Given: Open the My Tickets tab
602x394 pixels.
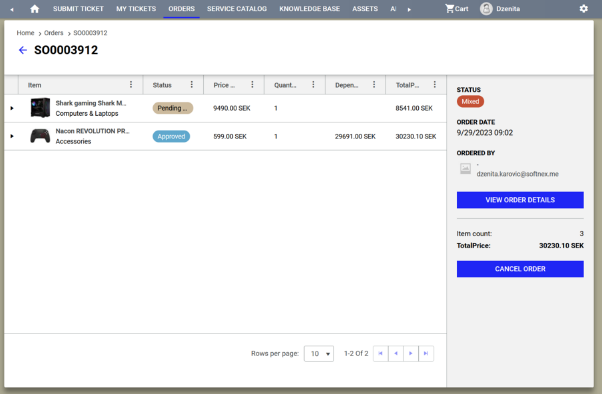Looking at the screenshot, I should pos(136,9).
